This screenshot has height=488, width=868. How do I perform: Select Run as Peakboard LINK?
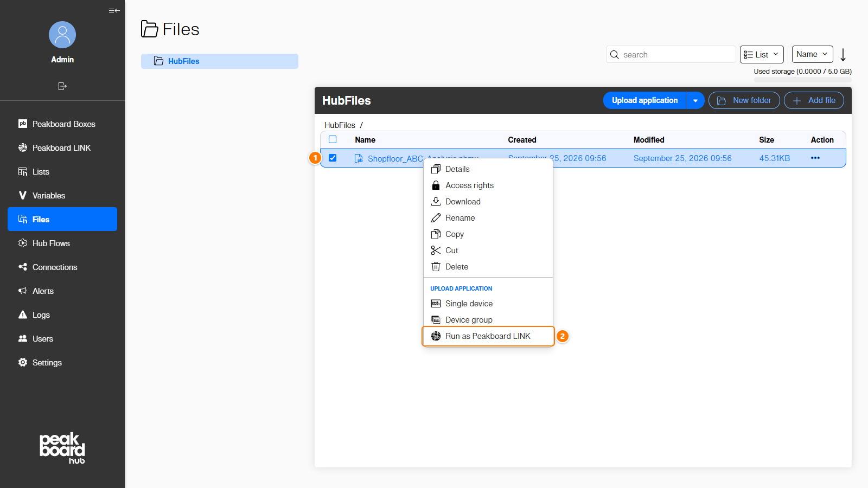click(488, 336)
